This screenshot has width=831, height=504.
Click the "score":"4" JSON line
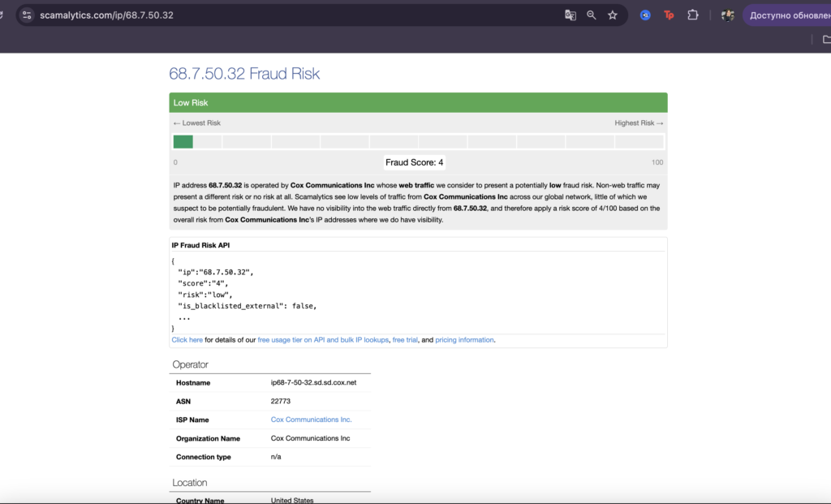(203, 283)
